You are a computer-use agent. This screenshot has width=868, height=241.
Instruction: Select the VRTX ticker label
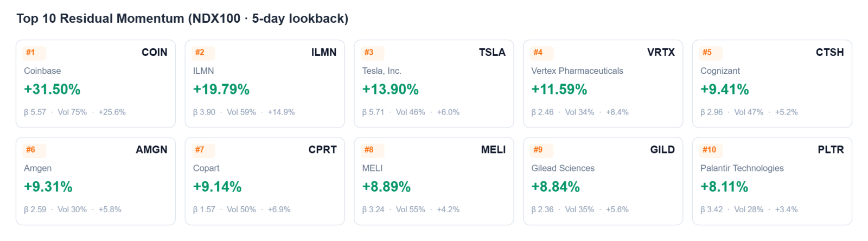click(661, 52)
